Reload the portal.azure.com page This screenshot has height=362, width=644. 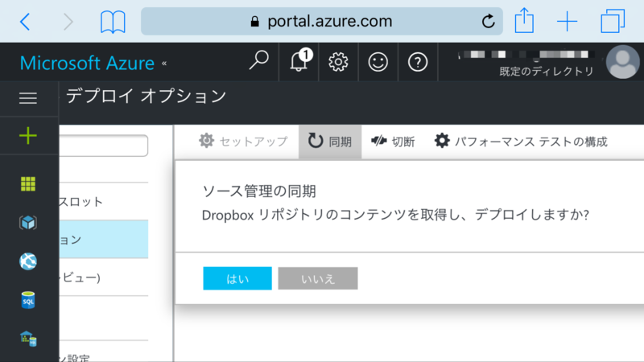pos(488,21)
